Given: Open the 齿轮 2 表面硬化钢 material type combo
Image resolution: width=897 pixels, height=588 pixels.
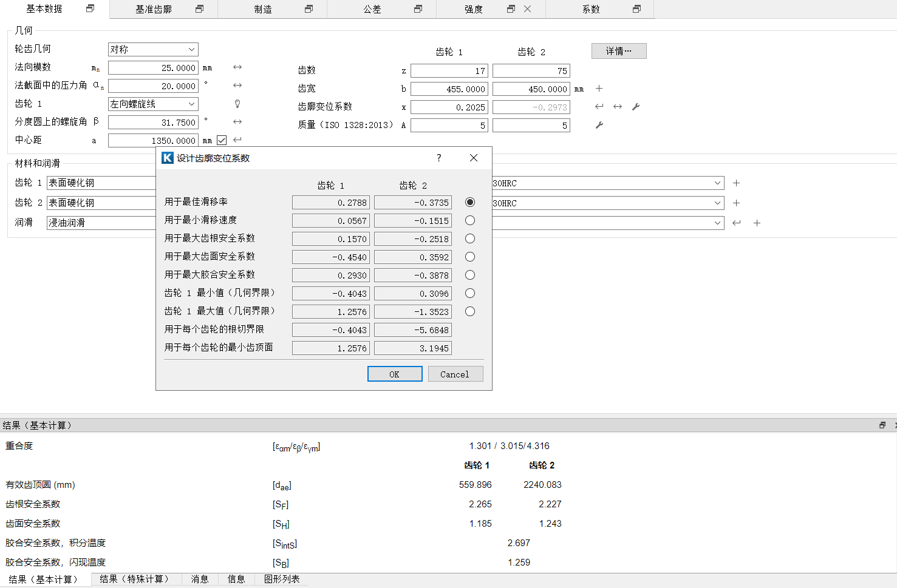Looking at the screenshot, I should click(101, 203).
